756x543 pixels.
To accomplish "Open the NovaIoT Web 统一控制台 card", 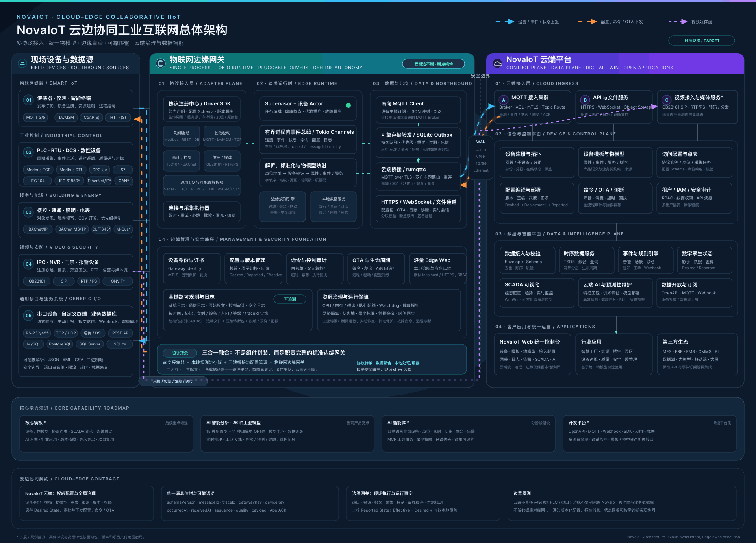I will click(532, 354).
